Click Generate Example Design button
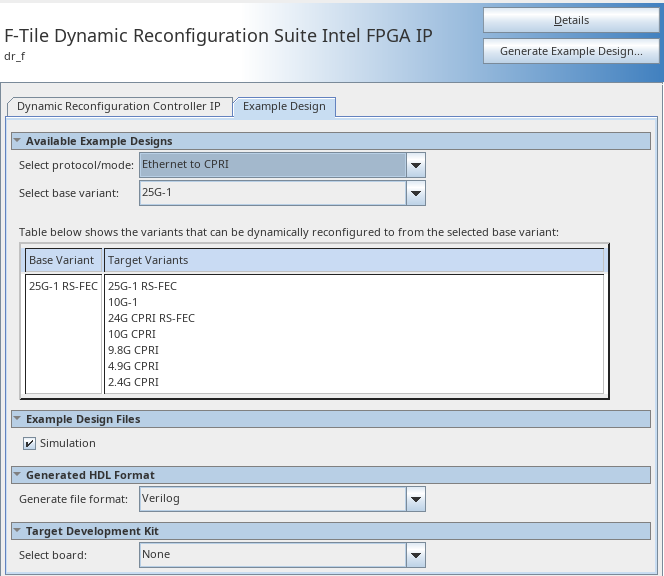This screenshot has height=576, width=664. (x=571, y=51)
